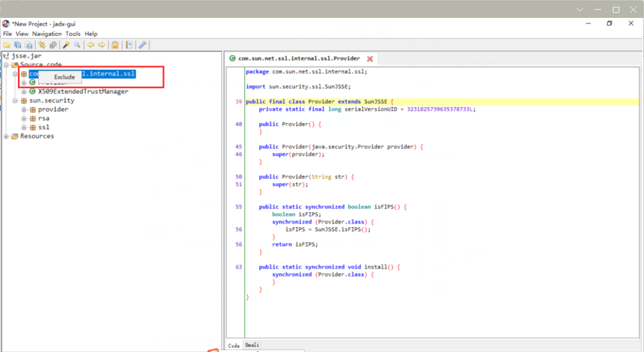The height and width of the screenshot is (352, 644).
Task: Open preferences with the wrench icon
Action: (x=143, y=45)
